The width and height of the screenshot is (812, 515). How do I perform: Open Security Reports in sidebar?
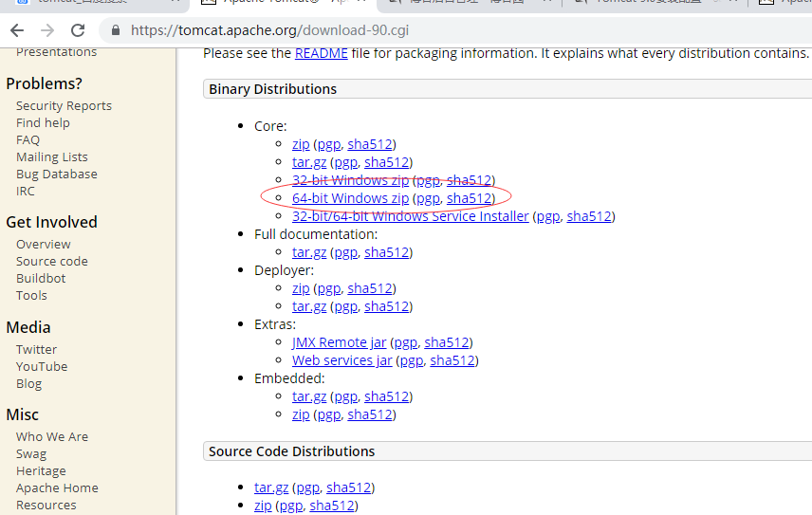[x=64, y=105]
